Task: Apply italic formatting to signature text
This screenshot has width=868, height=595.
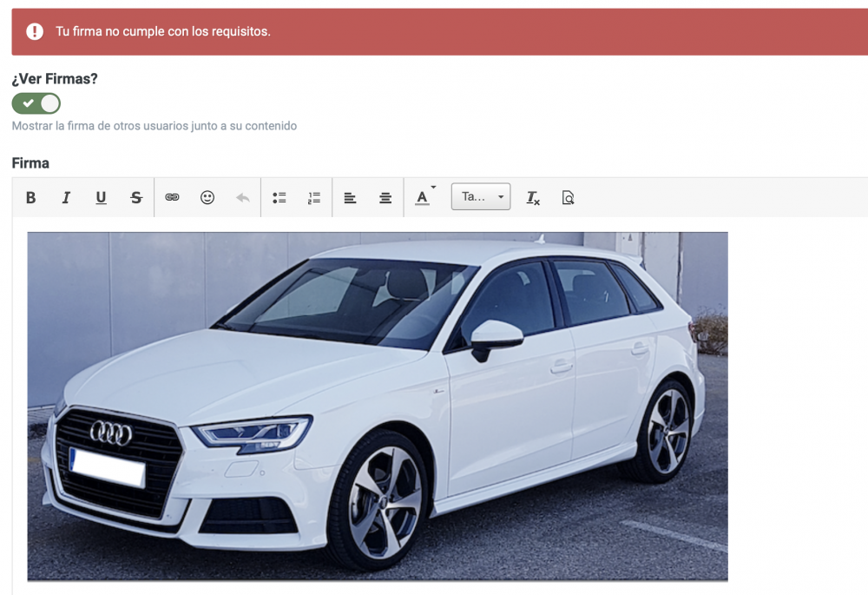Action: (x=66, y=197)
